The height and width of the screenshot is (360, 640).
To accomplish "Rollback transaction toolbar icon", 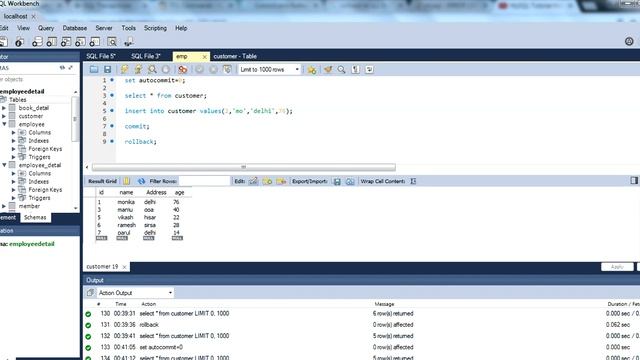I will (213, 69).
